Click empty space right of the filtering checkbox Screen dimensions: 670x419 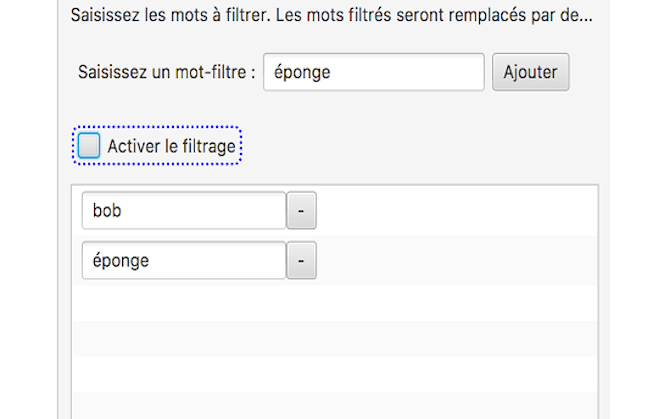420,147
